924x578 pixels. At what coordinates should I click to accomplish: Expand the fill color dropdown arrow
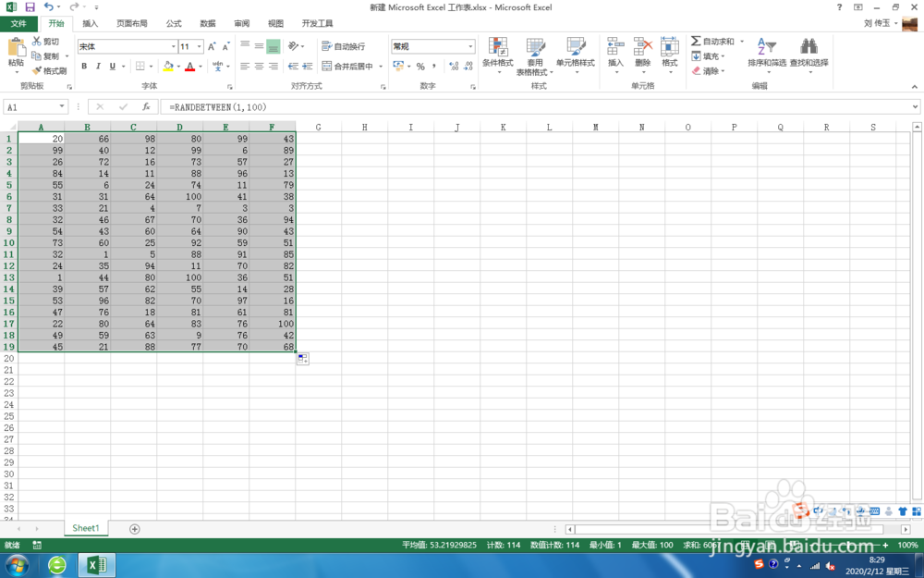[x=178, y=67]
